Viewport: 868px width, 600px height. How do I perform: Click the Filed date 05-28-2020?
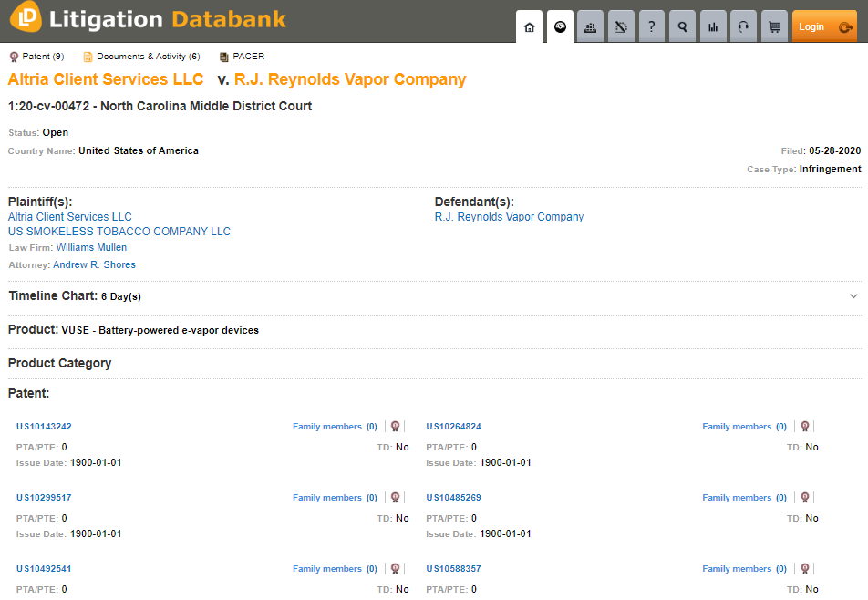click(835, 150)
